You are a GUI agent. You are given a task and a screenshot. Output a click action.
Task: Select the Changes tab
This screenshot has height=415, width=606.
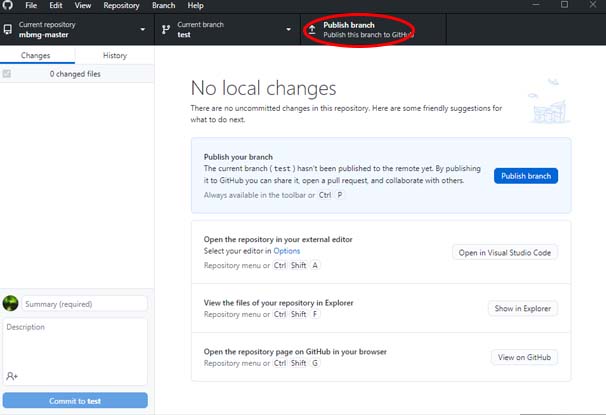coord(36,56)
